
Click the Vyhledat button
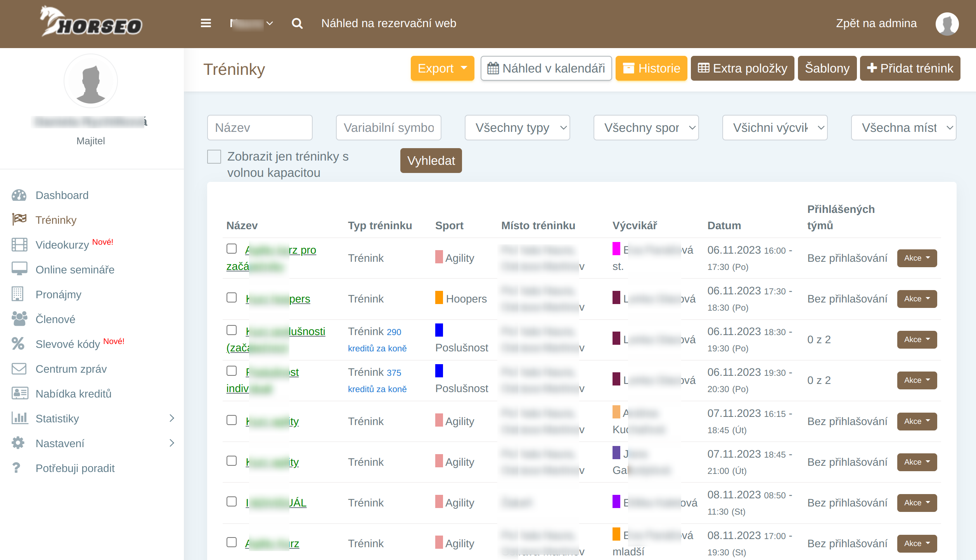pos(431,161)
